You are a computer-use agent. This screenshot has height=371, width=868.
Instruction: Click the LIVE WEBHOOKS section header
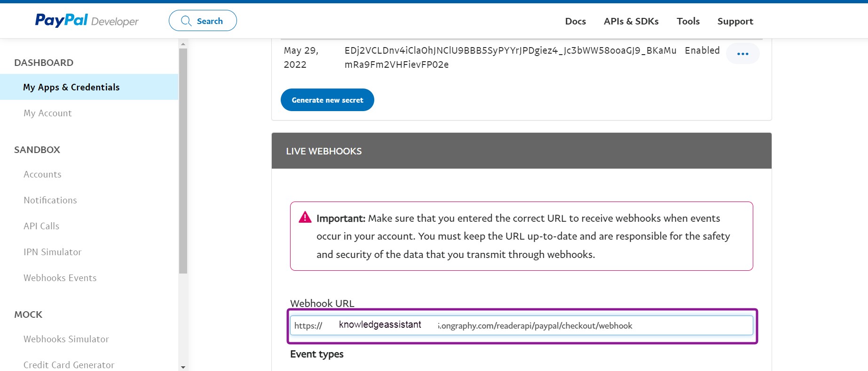(521, 151)
